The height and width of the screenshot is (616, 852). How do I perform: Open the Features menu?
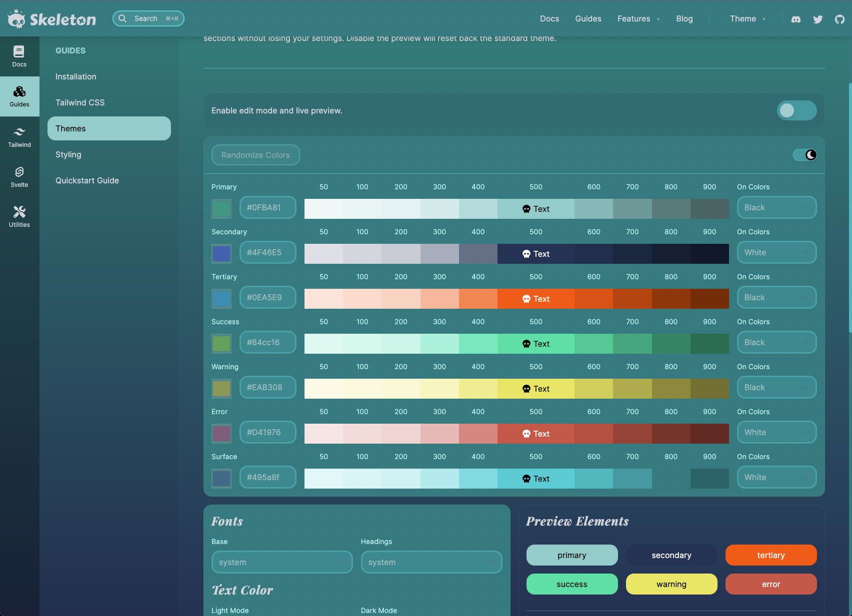pyautogui.click(x=638, y=19)
